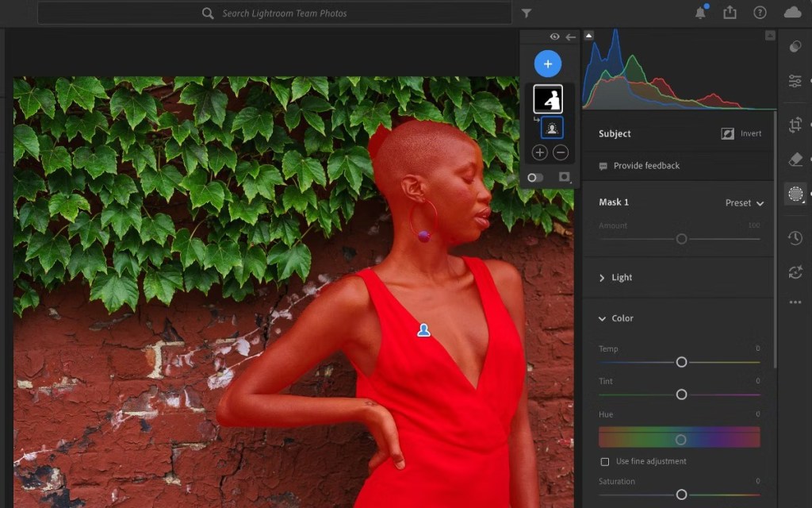Open the Preset dropdown for Mask 1

(x=744, y=202)
